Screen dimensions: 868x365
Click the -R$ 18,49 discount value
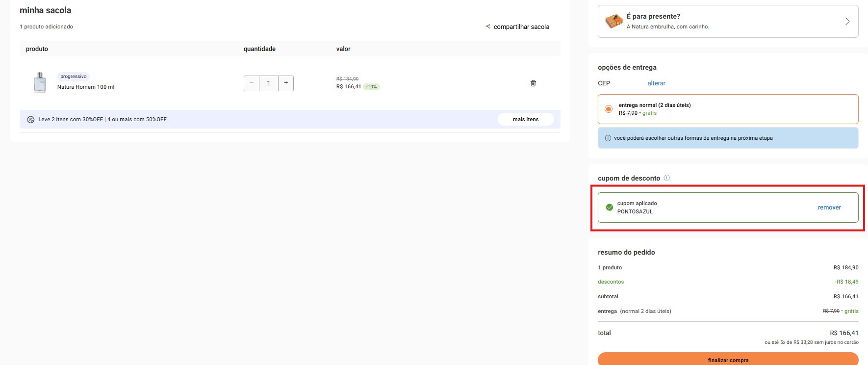[846, 282]
